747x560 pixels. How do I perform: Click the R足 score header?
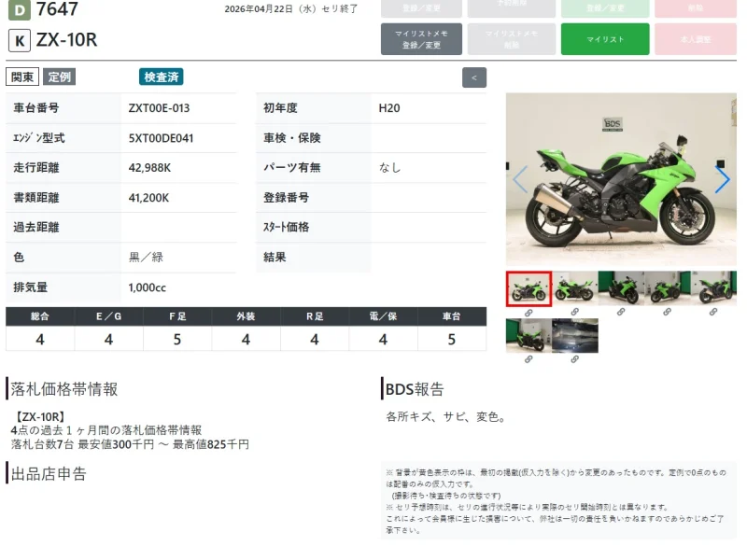pyautogui.click(x=315, y=316)
